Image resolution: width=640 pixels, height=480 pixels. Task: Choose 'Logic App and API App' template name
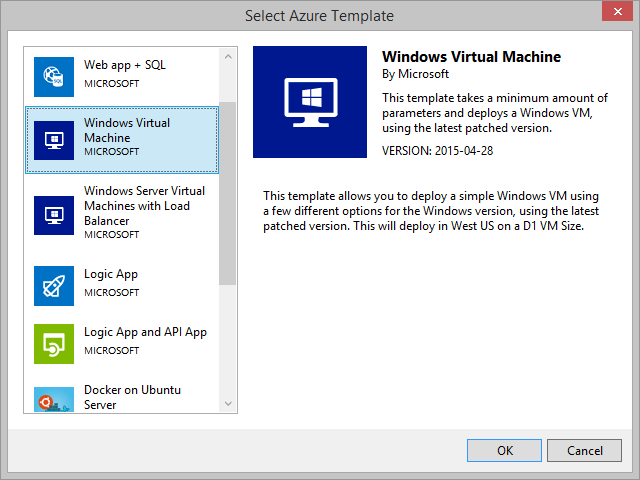click(x=145, y=332)
